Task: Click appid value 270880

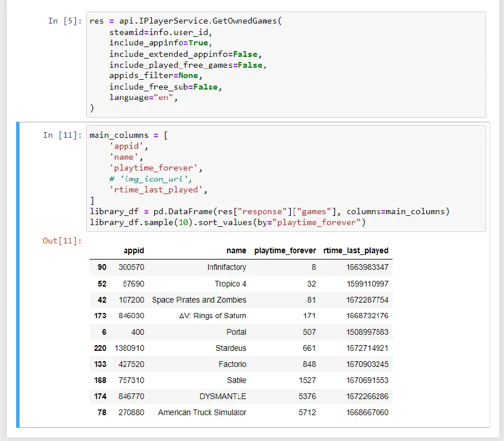Action: [131, 412]
